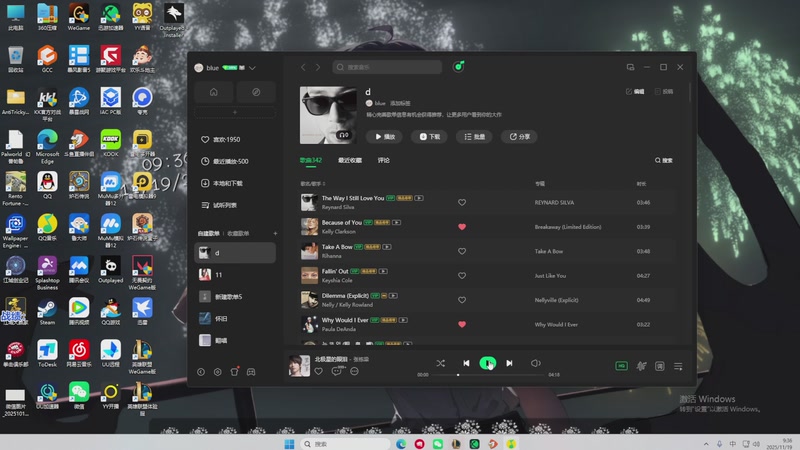Open the skin T-shirt icon
Image resolution: width=800 pixels, height=450 pixels.
click(234, 371)
